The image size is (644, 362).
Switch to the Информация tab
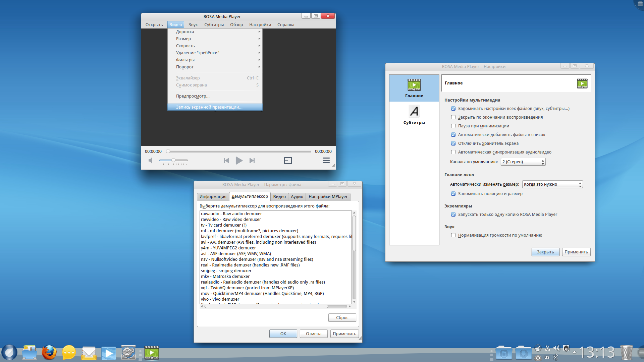tap(213, 197)
